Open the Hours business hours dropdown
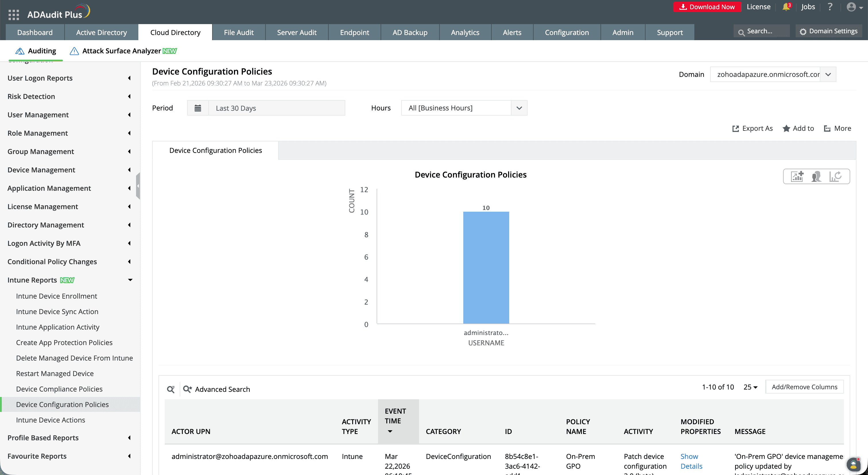 (519, 108)
